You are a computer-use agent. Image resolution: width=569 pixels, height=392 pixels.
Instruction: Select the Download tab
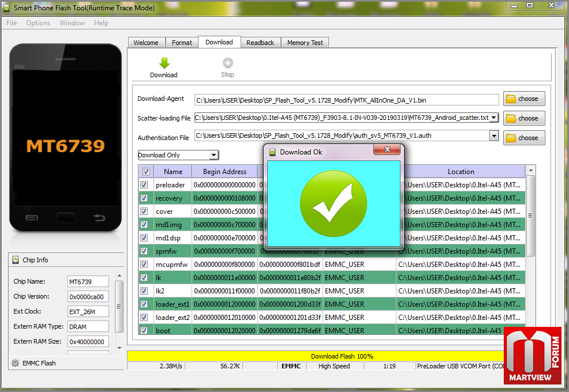(219, 42)
